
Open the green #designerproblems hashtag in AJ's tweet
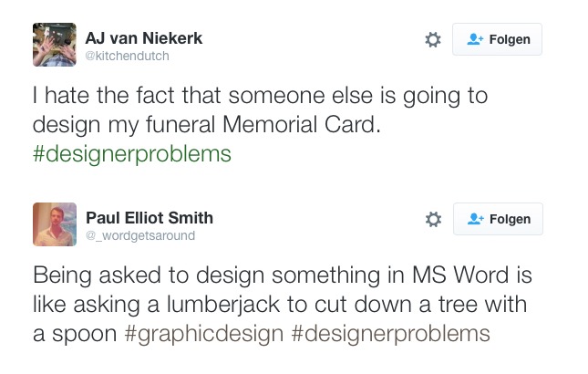coord(132,154)
